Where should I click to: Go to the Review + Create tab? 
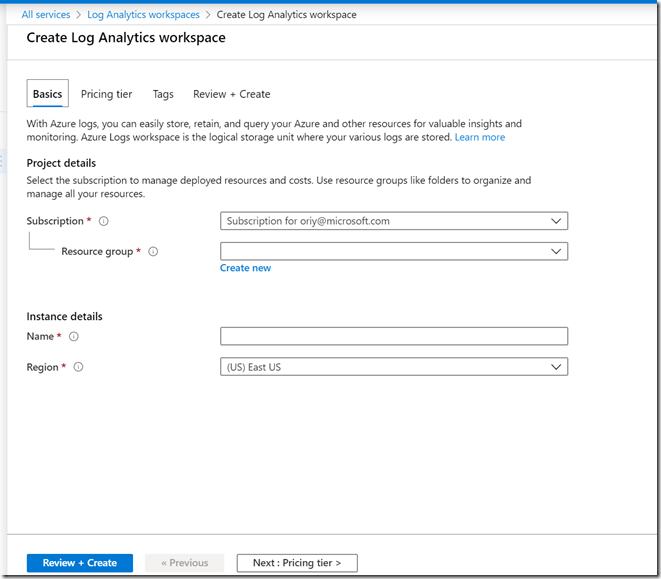[231, 94]
